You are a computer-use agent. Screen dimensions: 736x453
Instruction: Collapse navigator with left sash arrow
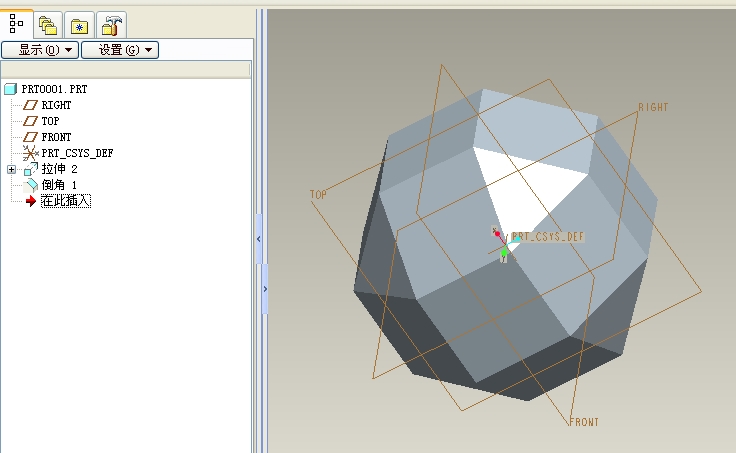(x=259, y=239)
